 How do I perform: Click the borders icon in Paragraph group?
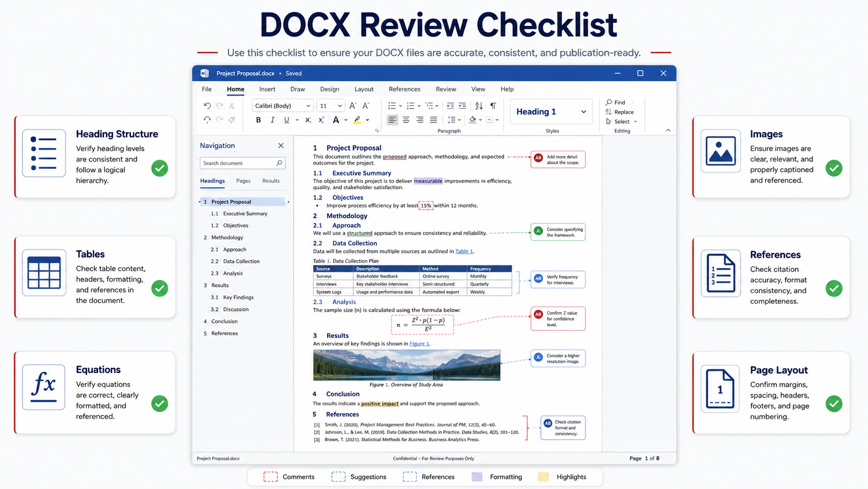pyautogui.click(x=489, y=120)
